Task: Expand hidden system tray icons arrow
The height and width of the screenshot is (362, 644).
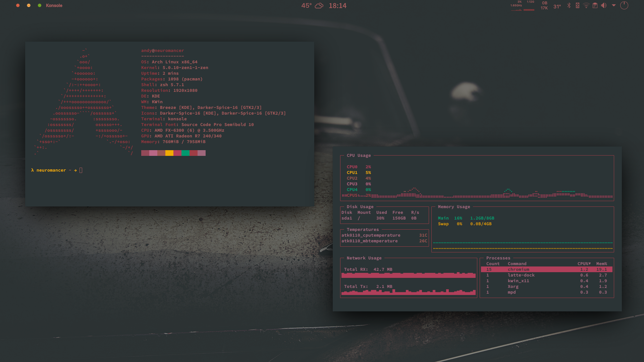Action: click(614, 5)
